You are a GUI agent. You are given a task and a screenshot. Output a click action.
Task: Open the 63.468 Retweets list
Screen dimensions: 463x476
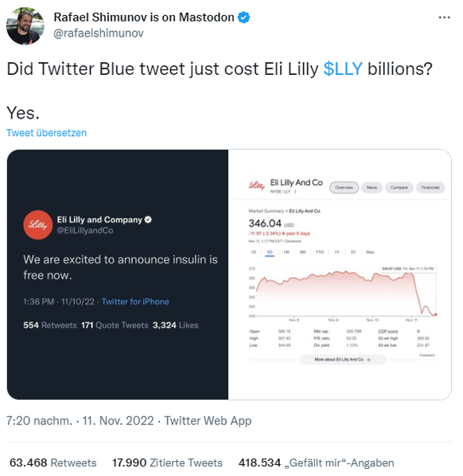(53, 462)
